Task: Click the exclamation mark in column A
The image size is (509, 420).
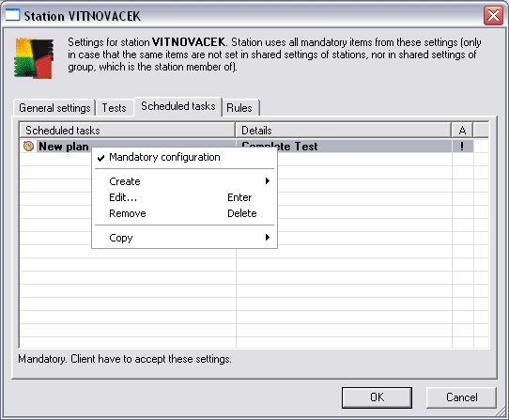Action: [462, 147]
